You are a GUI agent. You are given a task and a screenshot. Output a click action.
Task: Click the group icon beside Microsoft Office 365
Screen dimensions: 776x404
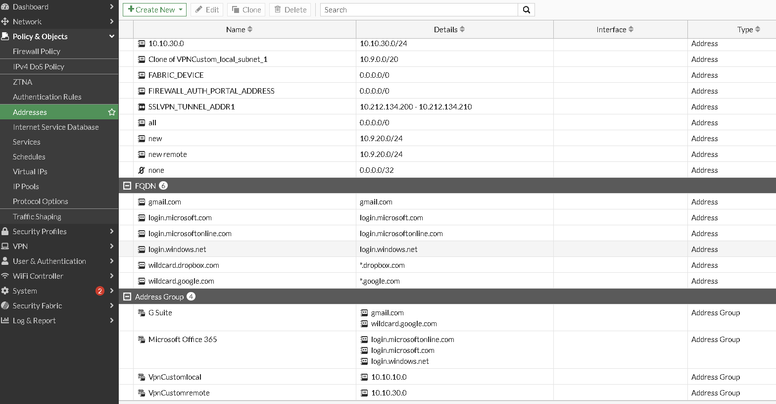[x=142, y=340]
